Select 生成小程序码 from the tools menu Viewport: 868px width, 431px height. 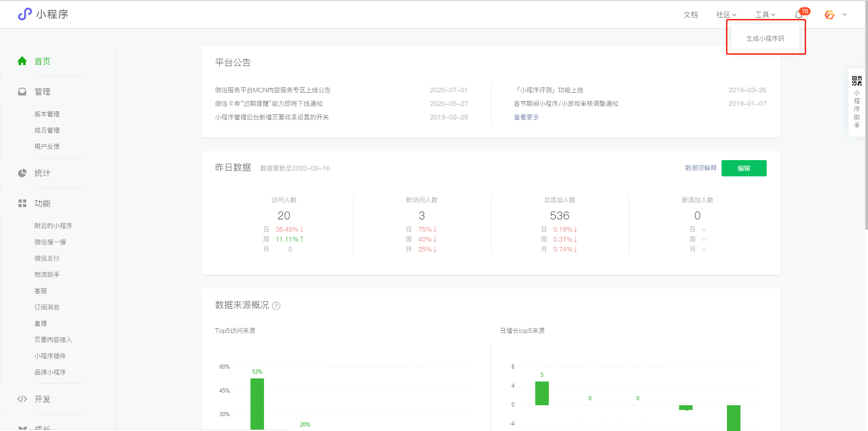click(765, 38)
